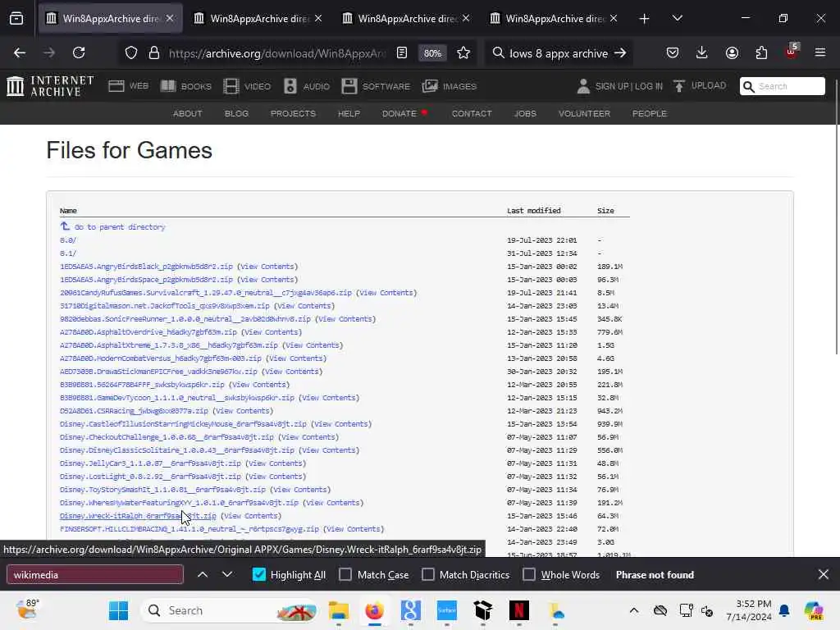Image resolution: width=840 pixels, height=630 pixels.
Task: Open the Firefox application menu
Action: (x=820, y=53)
